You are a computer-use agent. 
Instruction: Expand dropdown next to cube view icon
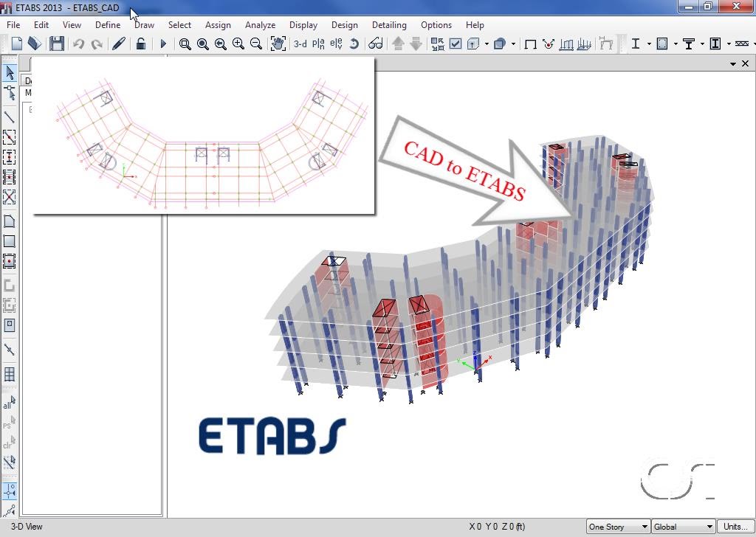point(487,44)
